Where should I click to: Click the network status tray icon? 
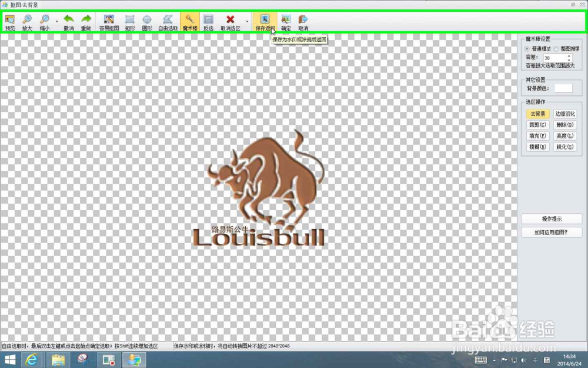pyautogui.click(x=514, y=360)
